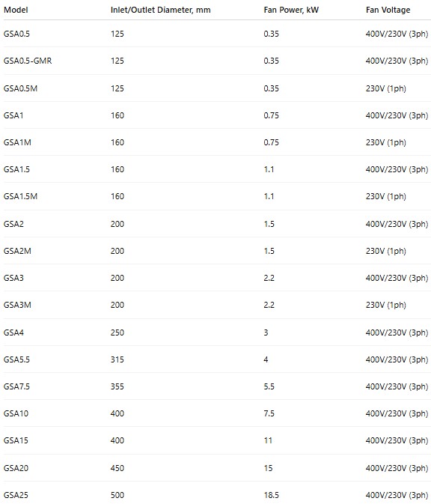Select 230V (1ph) voltage for GSA3M
Image resolution: width=431 pixels, height=504 pixels.
click(x=385, y=305)
